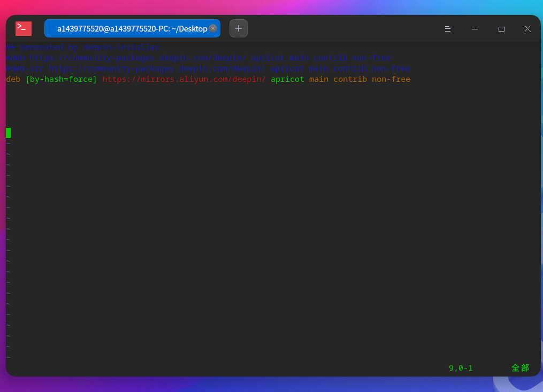Click the '9,0-1' cursor position indicator

pyautogui.click(x=461, y=368)
